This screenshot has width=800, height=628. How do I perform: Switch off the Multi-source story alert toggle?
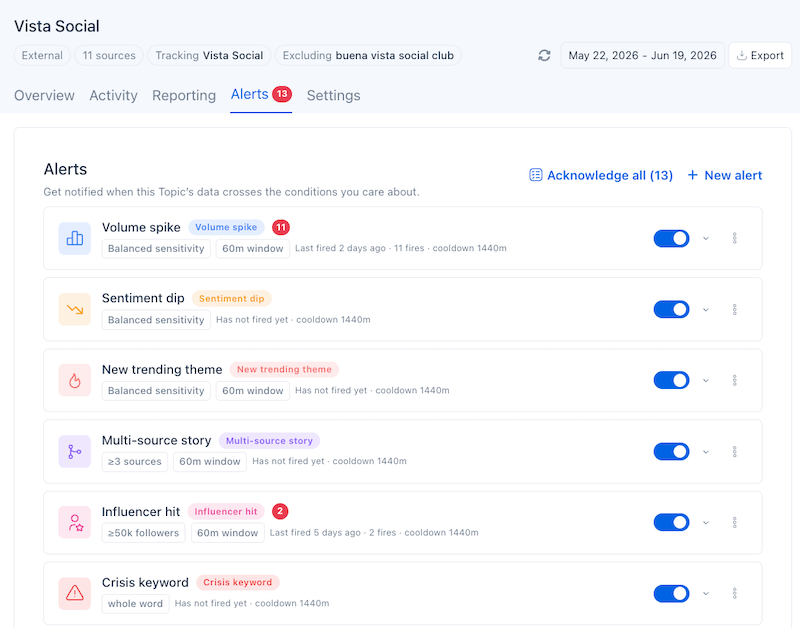[671, 451]
